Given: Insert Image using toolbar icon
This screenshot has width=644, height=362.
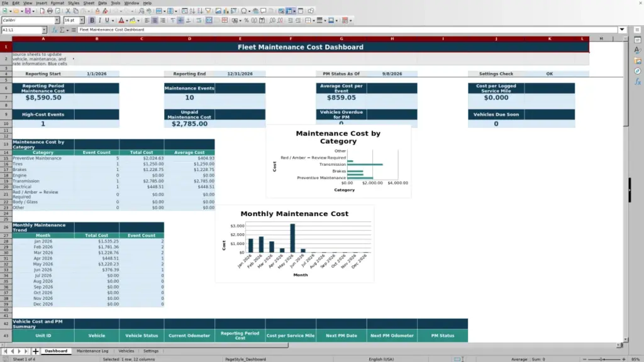Looking at the screenshot, I should click(x=218, y=11).
